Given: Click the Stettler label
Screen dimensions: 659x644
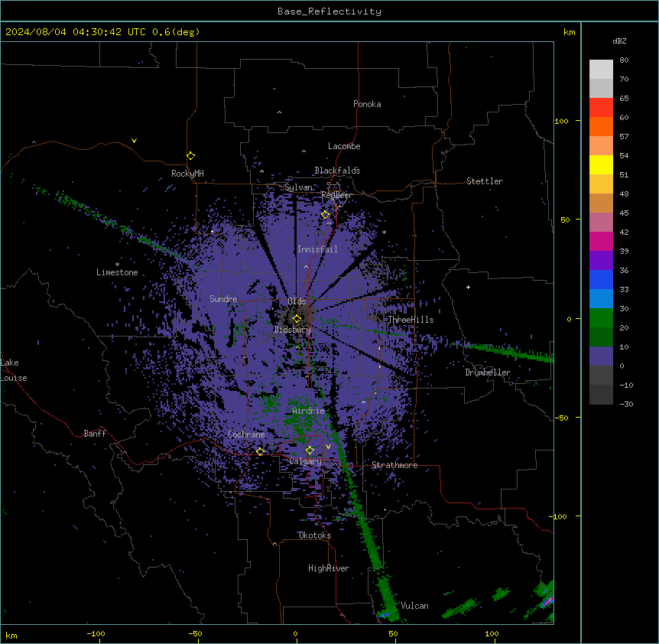Looking at the screenshot, I should (485, 181).
